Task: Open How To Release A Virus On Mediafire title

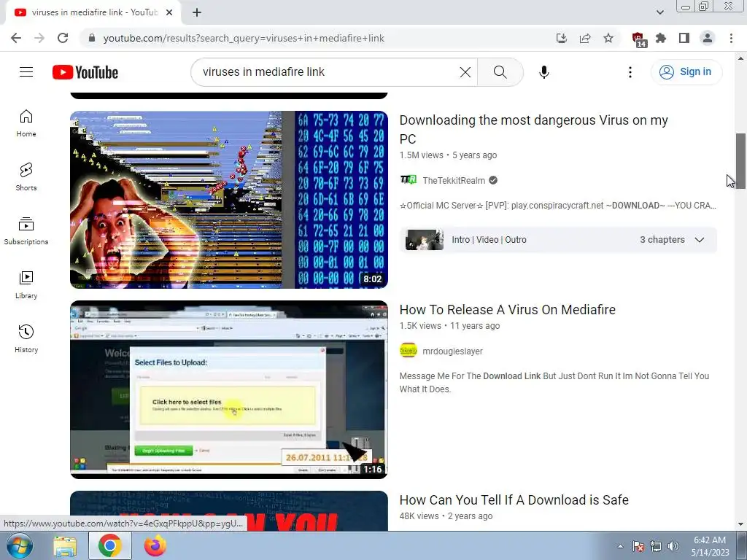Action: [x=508, y=310]
